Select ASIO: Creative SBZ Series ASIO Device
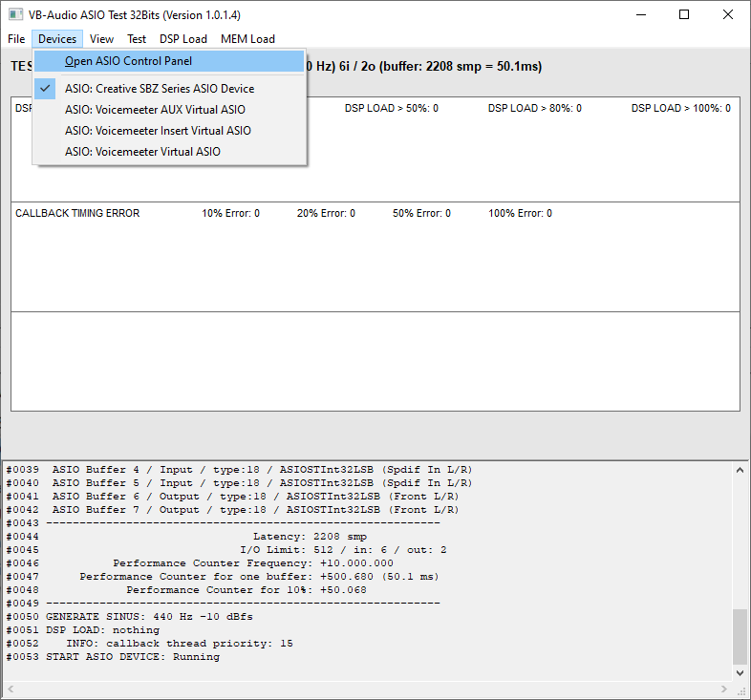 pyautogui.click(x=169, y=89)
